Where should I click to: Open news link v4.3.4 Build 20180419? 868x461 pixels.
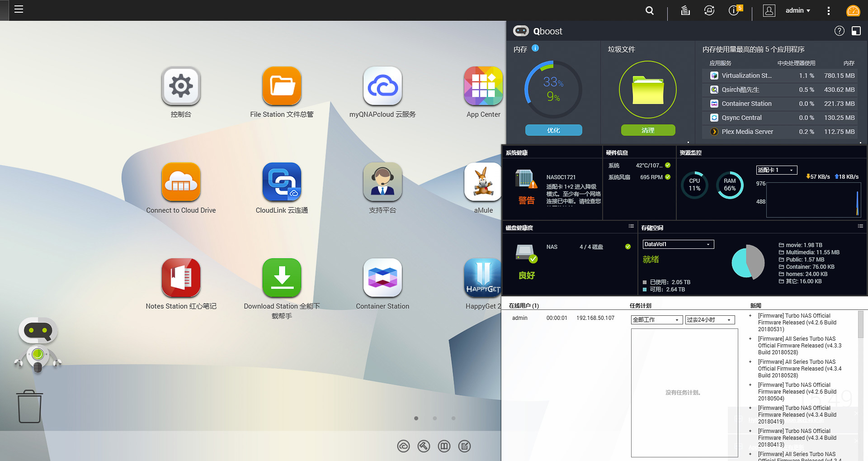point(797,415)
